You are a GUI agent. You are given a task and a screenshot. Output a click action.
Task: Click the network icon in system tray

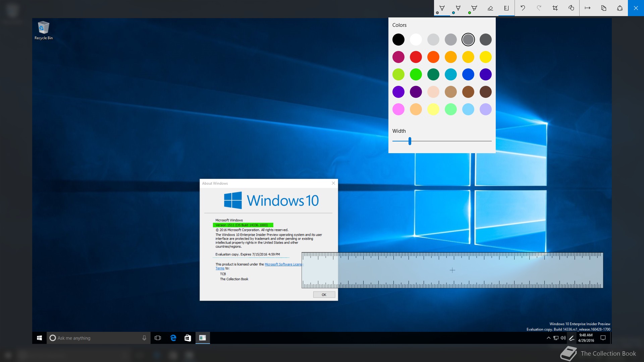[556, 338]
